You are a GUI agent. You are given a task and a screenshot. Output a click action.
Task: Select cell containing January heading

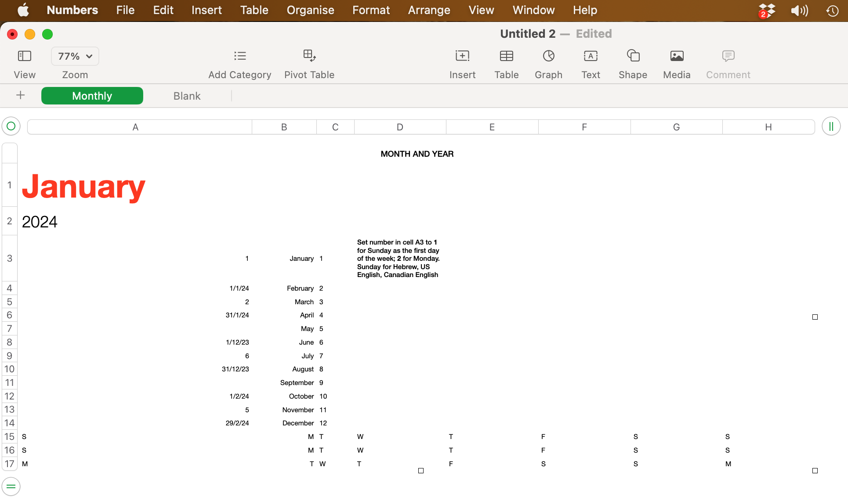[x=83, y=186]
